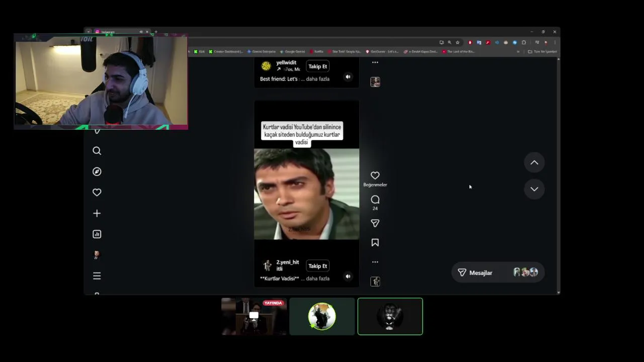
Task: Open the Kick bookmark
Action: [x=199, y=51]
